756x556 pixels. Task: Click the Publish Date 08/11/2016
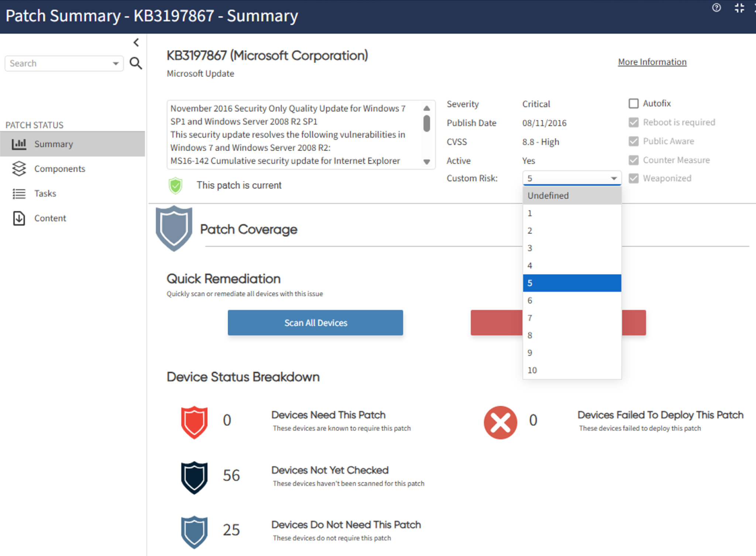544,123
